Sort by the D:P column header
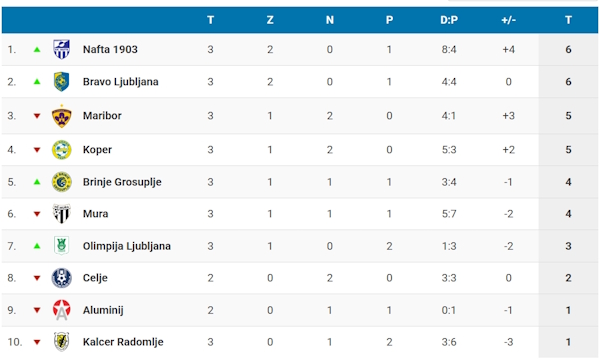 point(449,20)
